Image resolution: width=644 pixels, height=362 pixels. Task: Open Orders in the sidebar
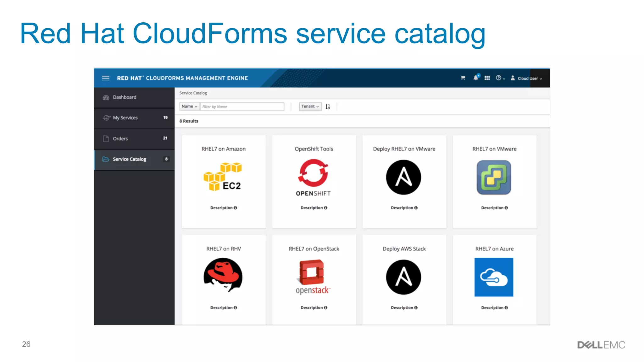(134, 139)
